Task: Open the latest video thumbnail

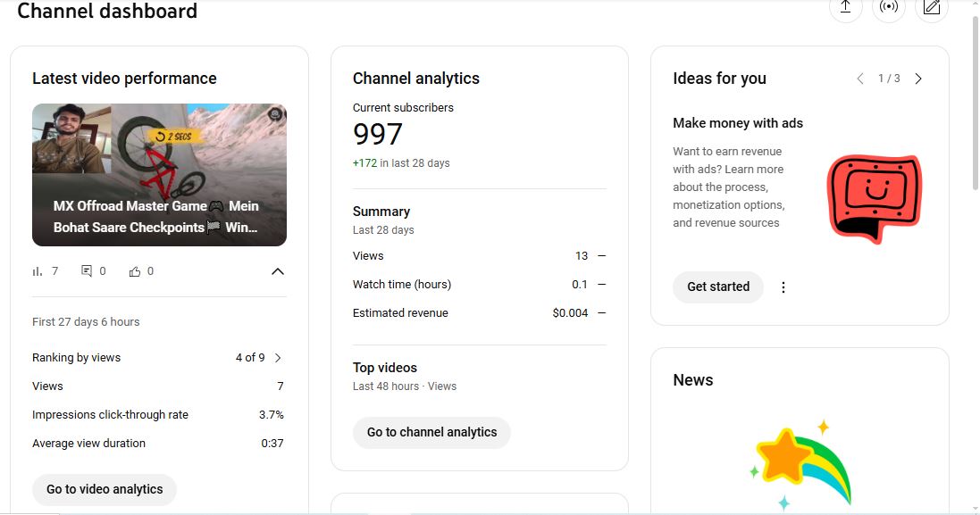Action: pyautogui.click(x=159, y=175)
